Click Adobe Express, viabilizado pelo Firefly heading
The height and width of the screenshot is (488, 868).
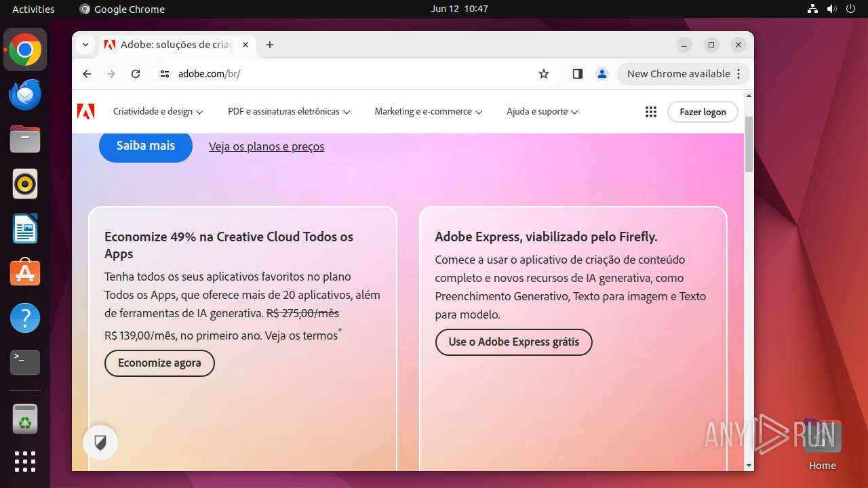[x=546, y=237]
